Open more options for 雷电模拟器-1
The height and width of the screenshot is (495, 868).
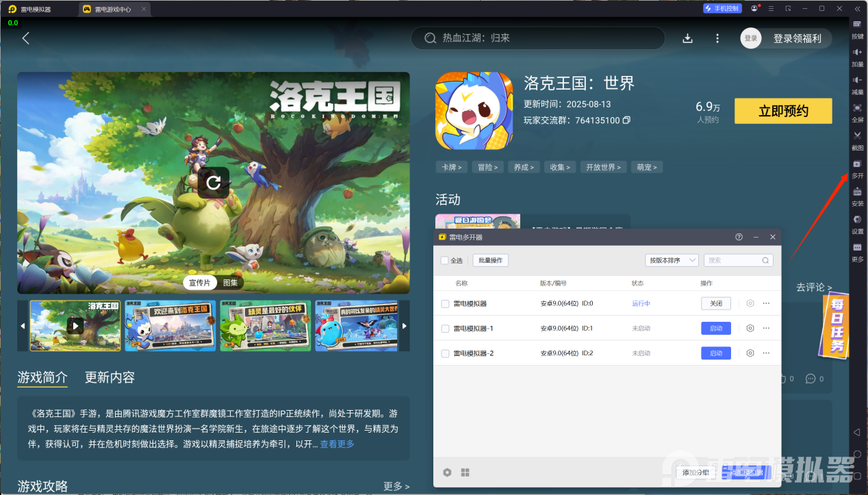[767, 329]
